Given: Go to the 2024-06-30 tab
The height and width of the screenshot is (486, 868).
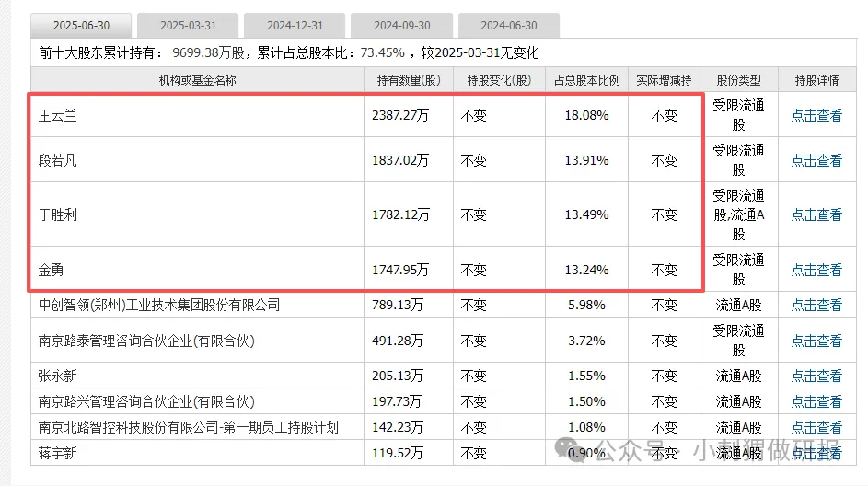Looking at the screenshot, I should pyautogui.click(x=512, y=26).
